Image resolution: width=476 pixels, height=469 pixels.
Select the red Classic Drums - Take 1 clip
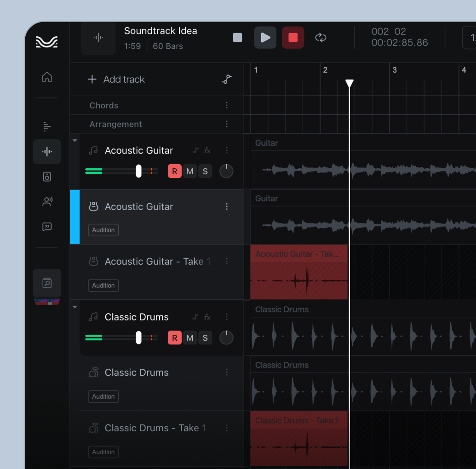tap(299, 439)
